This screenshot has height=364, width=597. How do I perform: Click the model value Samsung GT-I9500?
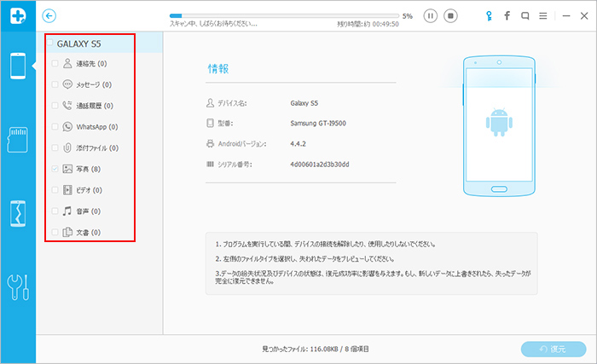[318, 124]
